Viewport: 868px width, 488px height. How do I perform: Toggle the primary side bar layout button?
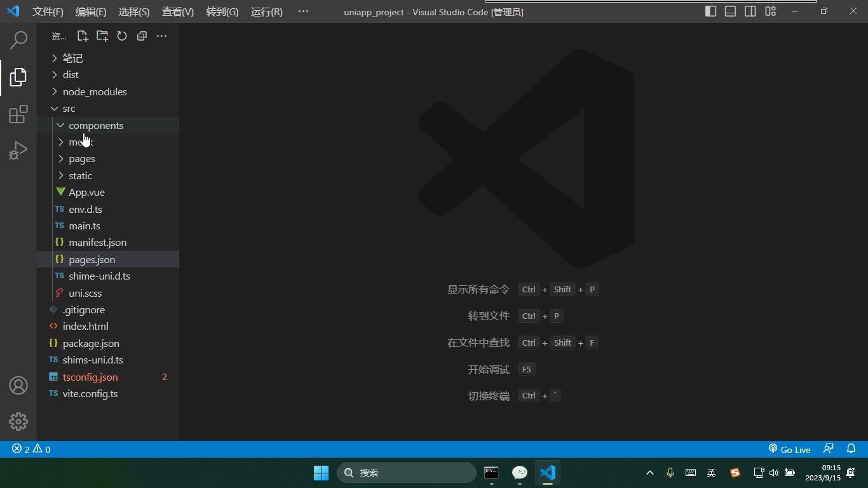[711, 11]
